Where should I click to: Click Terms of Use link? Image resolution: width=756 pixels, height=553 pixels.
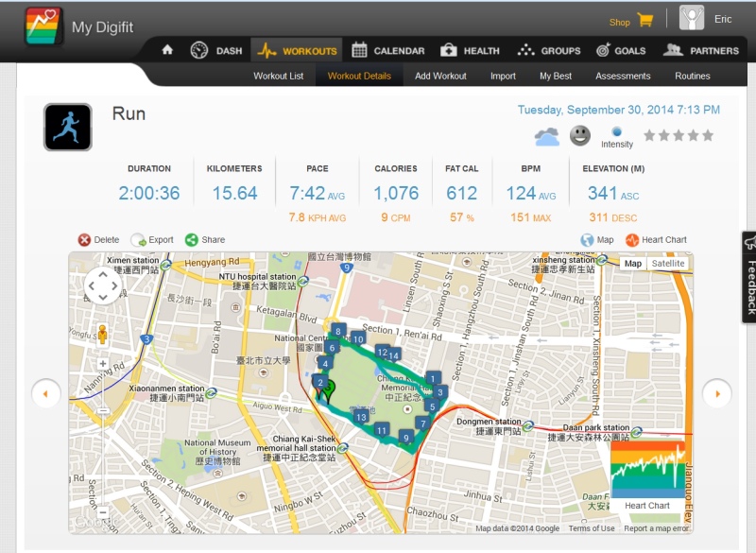592,528
